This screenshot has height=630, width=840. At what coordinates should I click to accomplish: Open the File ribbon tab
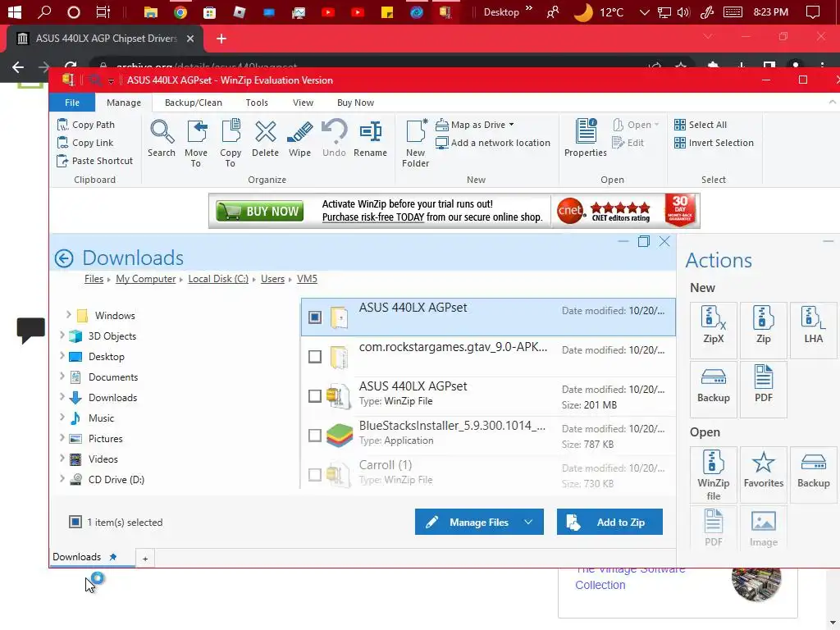pos(72,103)
